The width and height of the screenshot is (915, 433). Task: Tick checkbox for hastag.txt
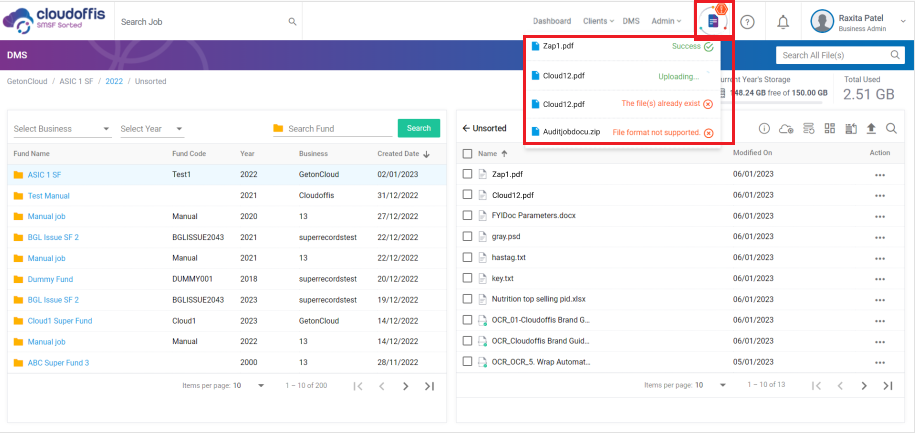click(x=467, y=257)
